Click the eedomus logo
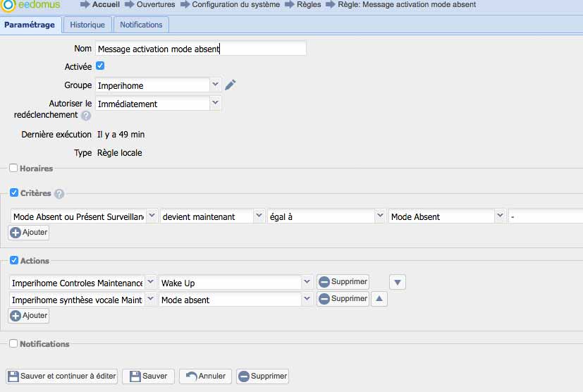The height and width of the screenshot is (392, 583). 32,5
